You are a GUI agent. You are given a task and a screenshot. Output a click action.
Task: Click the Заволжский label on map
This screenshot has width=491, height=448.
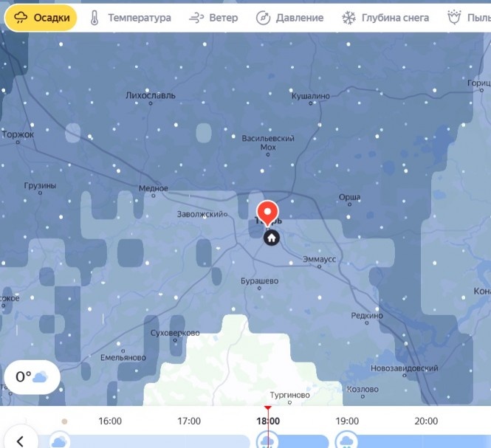coord(200,215)
